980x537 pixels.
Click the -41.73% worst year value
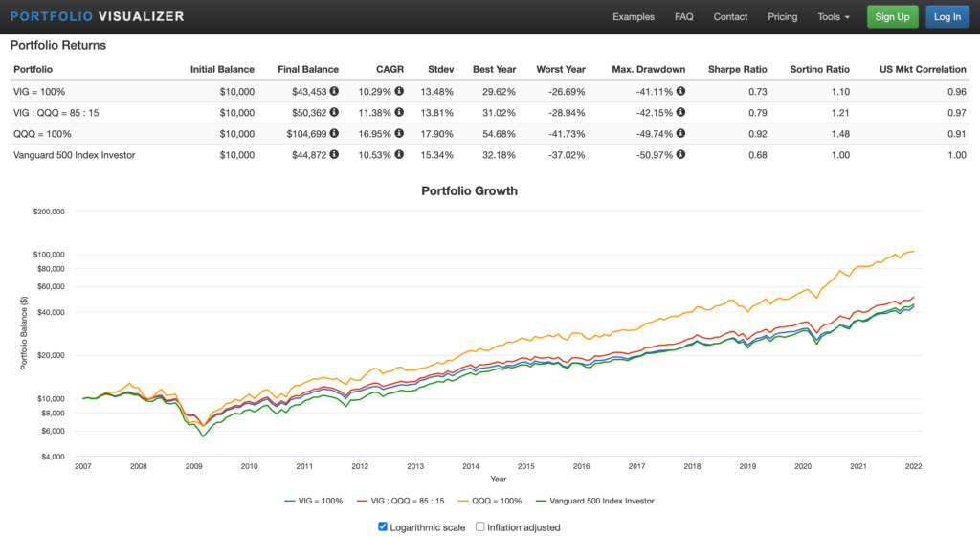tap(567, 134)
